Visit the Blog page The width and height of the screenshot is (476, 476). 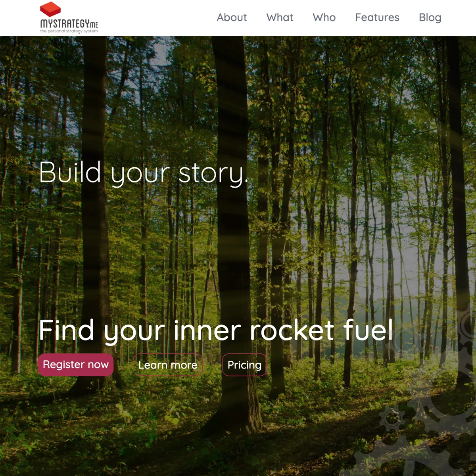tap(430, 17)
